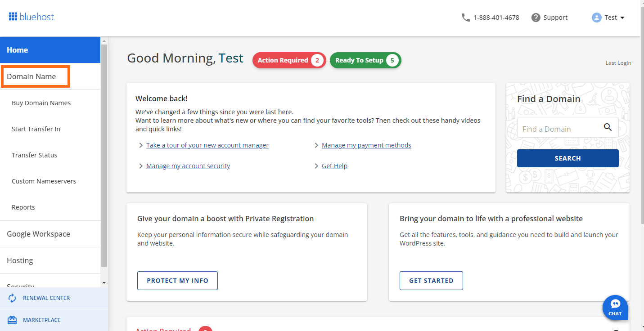Click the sidebar scrollbar down arrow
Image resolution: width=644 pixels, height=331 pixels.
coord(104,283)
